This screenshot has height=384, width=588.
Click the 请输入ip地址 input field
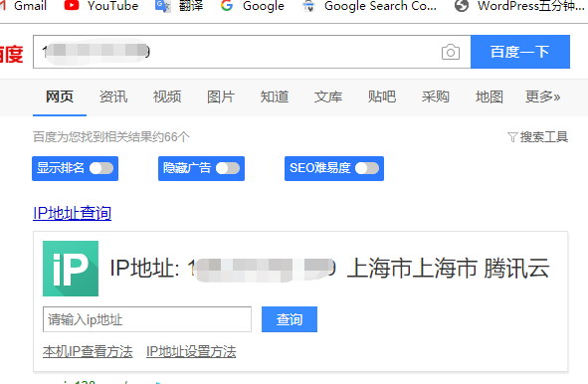[147, 319]
